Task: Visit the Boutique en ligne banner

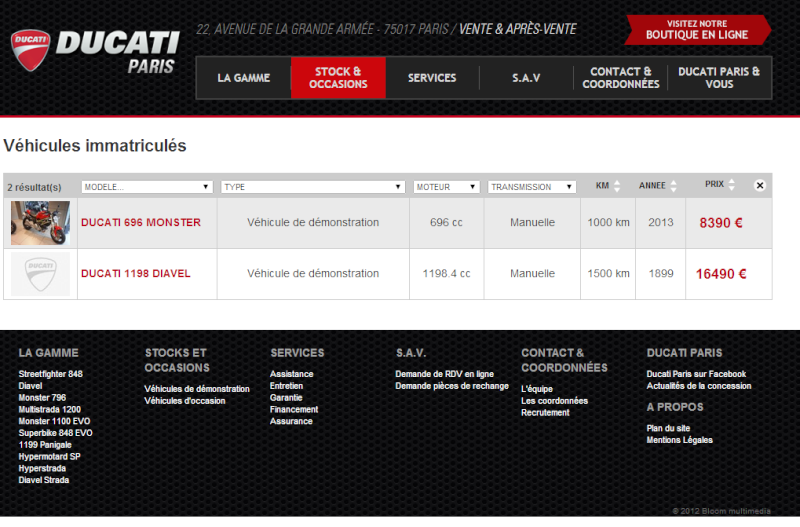Action: click(697, 30)
